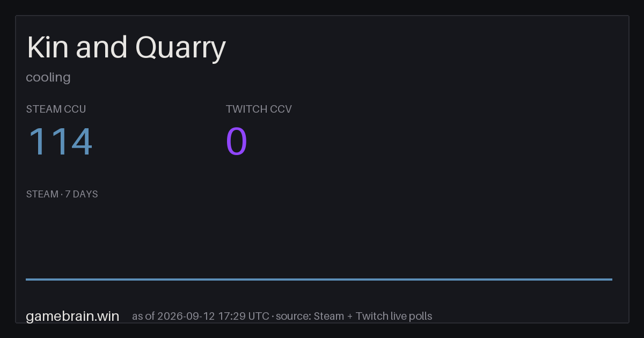Click the STEAM CCU label
The width and height of the screenshot is (644, 338).
pos(56,109)
